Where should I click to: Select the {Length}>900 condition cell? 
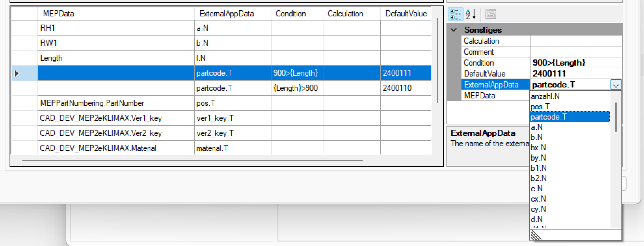[297, 88]
